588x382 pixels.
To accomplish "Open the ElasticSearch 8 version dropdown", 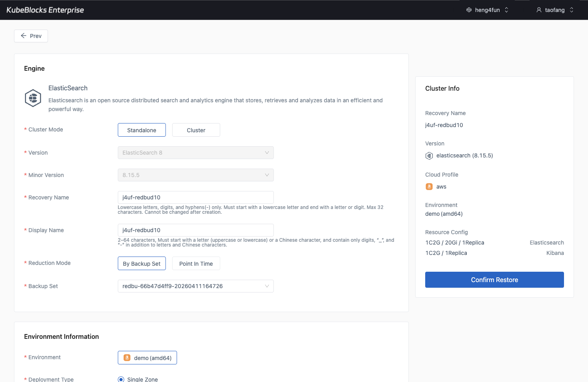I will coord(196,153).
